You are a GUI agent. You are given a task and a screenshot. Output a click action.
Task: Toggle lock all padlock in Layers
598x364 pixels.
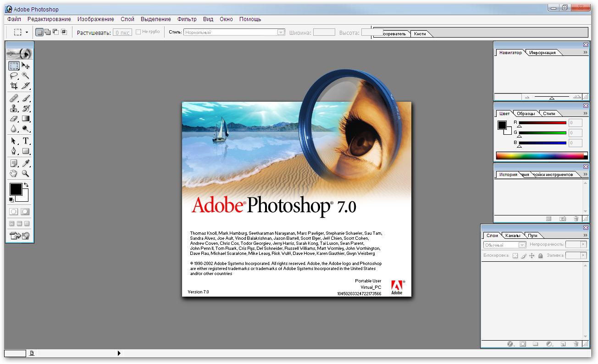pos(540,255)
